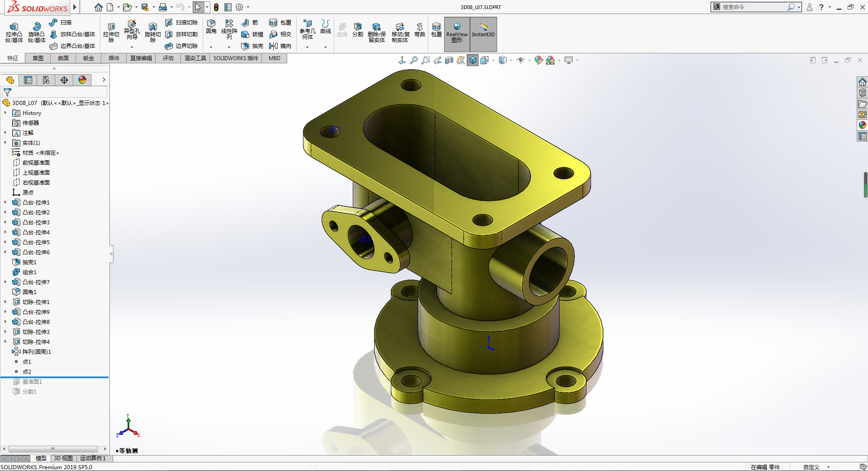Screen dimensions: 868x471
Task: Select the 前视基准面 front plane
Action: point(36,162)
